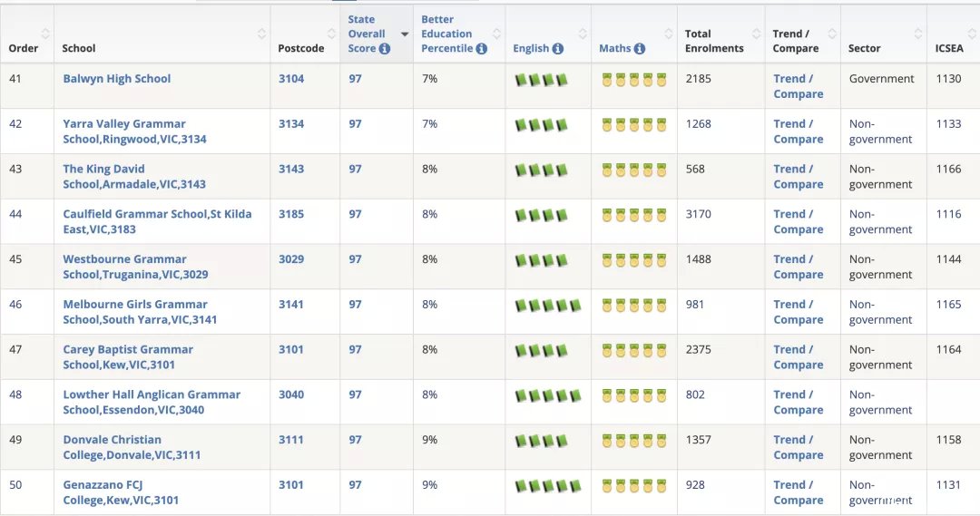Click score 97 for Donvale Christian College
This screenshot has height=516, width=980.
355,439
